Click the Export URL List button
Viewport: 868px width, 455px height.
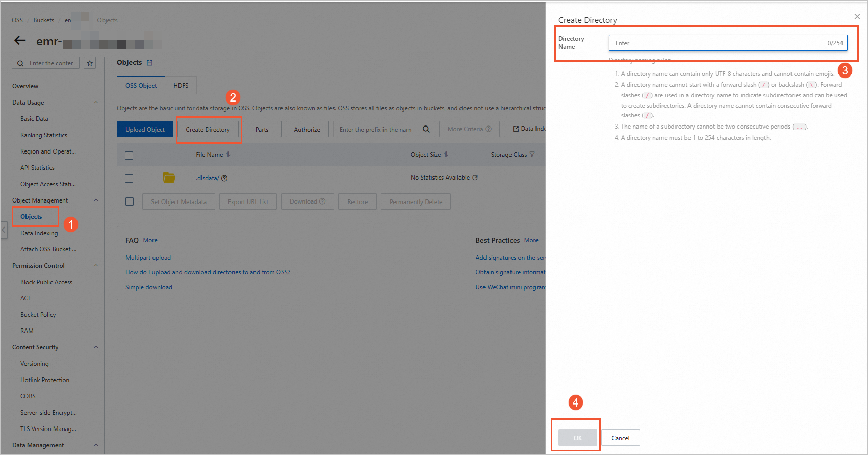point(248,201)
